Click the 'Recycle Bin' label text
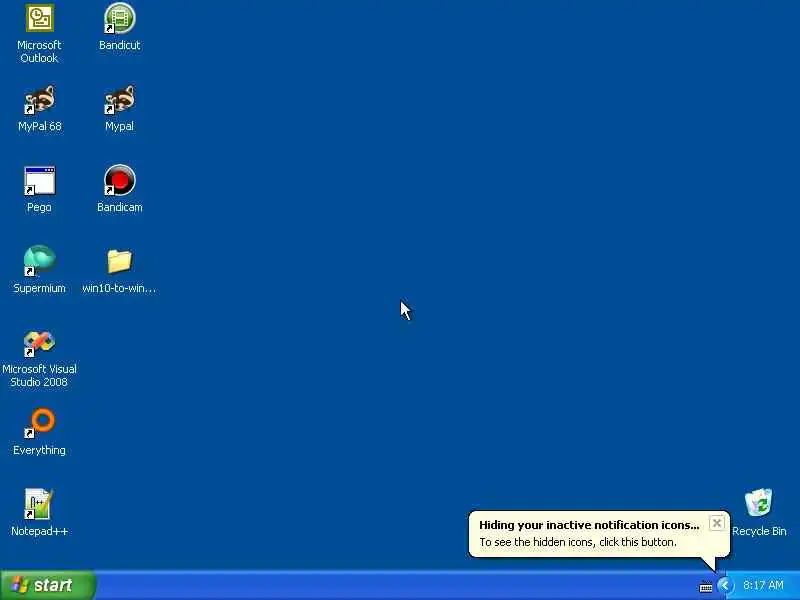Screen dimensions: 800x600 pos(759,531)
